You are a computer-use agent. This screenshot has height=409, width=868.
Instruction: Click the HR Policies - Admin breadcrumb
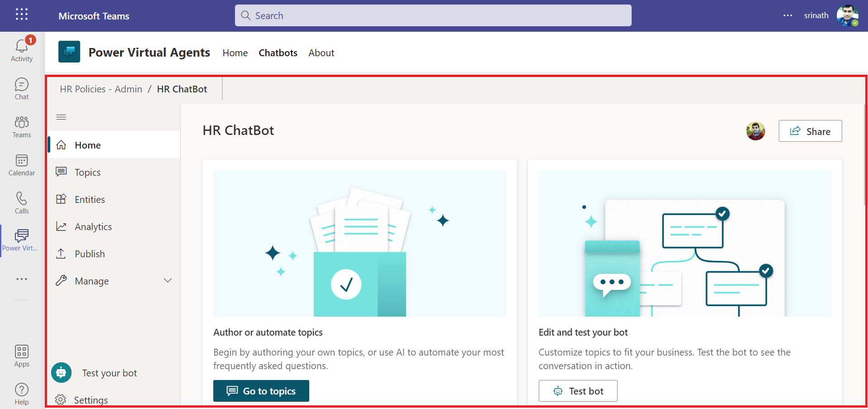tap(101, 89)
